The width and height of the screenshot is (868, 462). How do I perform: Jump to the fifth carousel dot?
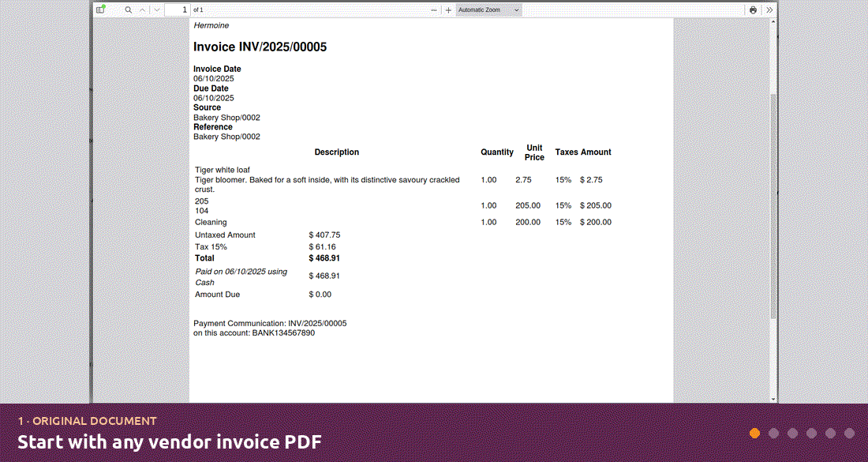[830, 434]
